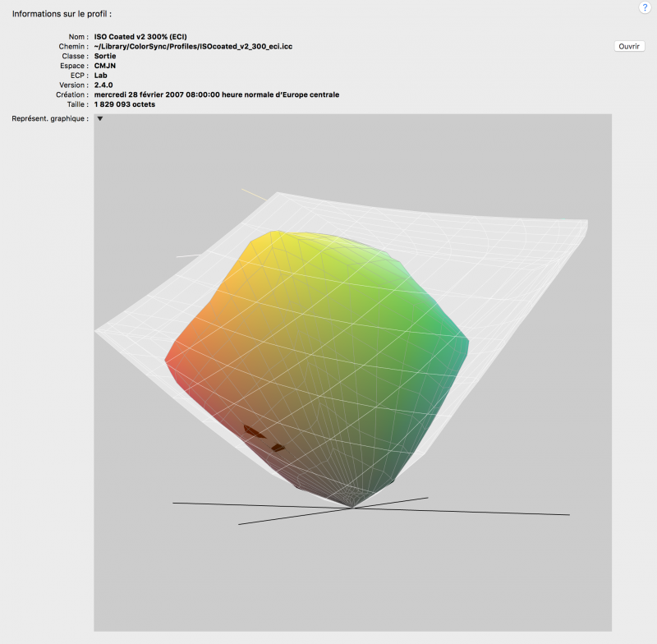Click the help question mark button
Screen dimensions: 657x644
645,7
